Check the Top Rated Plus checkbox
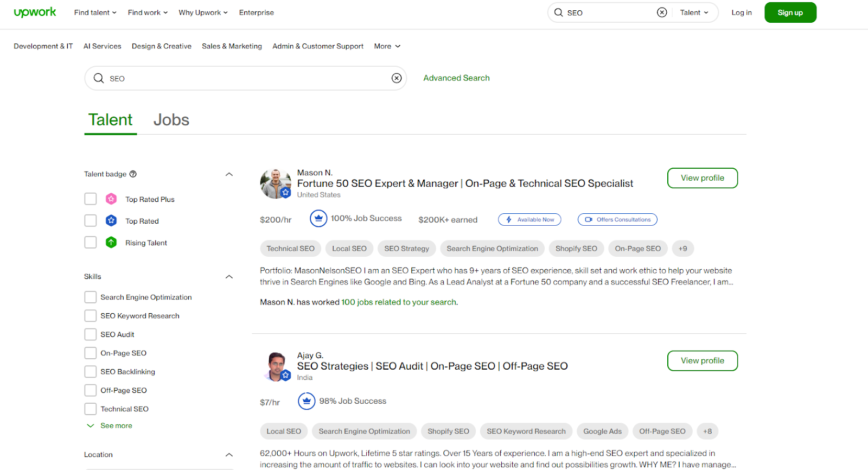Image resolution: width=868 pixels, height=470 pixels. pos(91,199)
